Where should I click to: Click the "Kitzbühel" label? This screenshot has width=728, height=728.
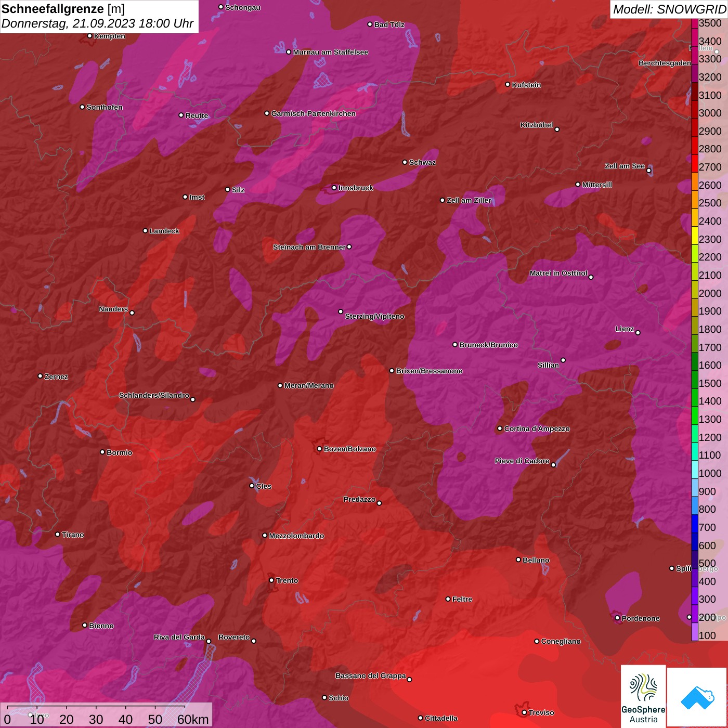537,125
